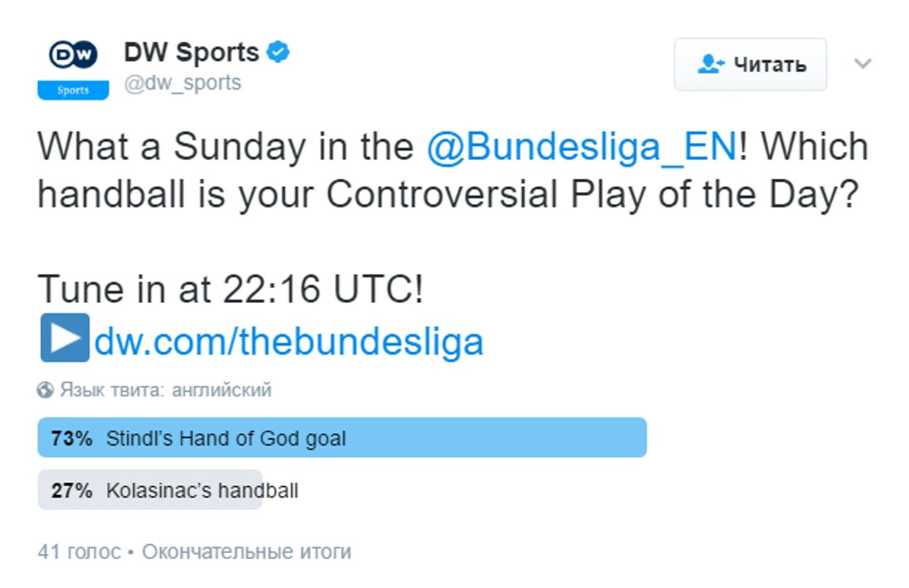909x588 pixels.
Task: Click the play button emoji icon
Action: click(x=65, y=338)
